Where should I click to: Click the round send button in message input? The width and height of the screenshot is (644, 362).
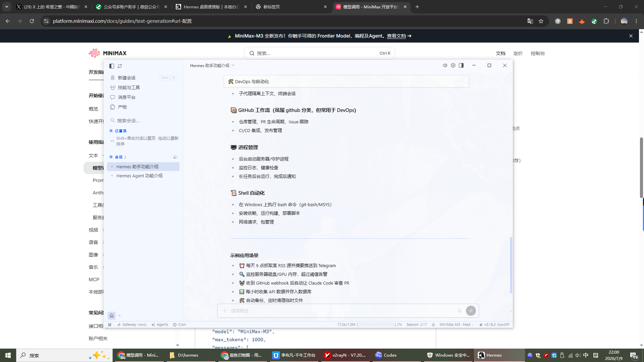[471, 311]
